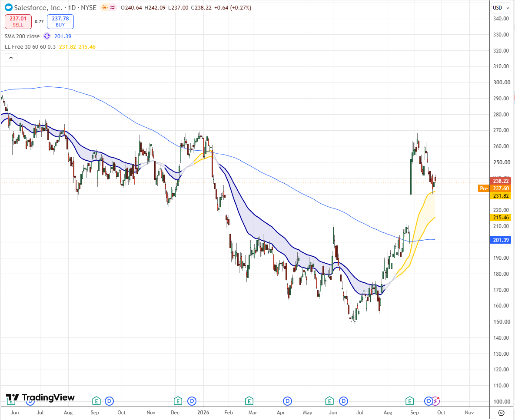Click the C238.22 close value in the header
This screenshot has width=515, height=420.
201,7
